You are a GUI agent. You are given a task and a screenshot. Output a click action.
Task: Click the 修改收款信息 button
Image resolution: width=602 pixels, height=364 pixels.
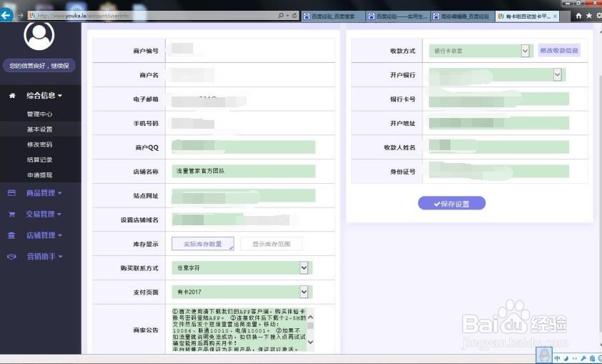pyautogui.click(x=559, y=50)
